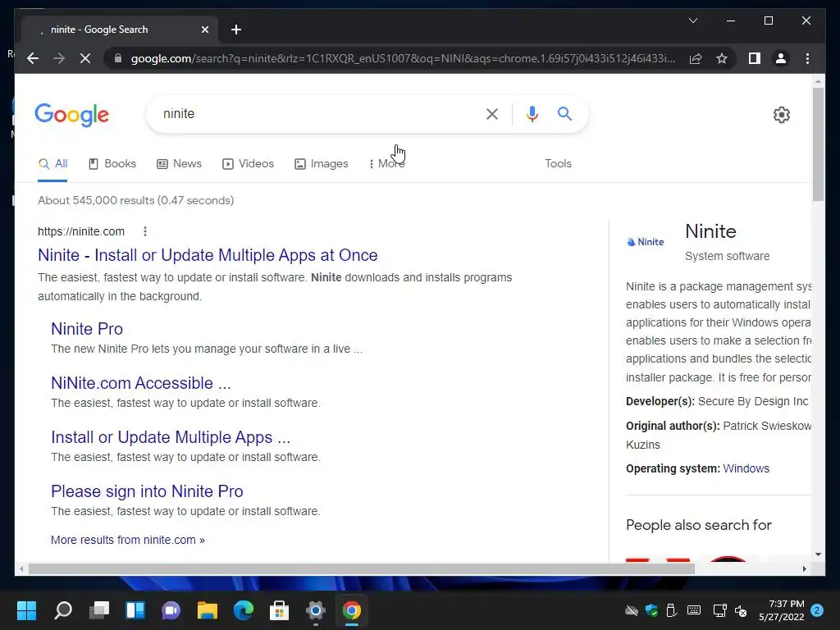The image size is (840, 630).
Task: Go back to the previous page
Action: point(33,58)
